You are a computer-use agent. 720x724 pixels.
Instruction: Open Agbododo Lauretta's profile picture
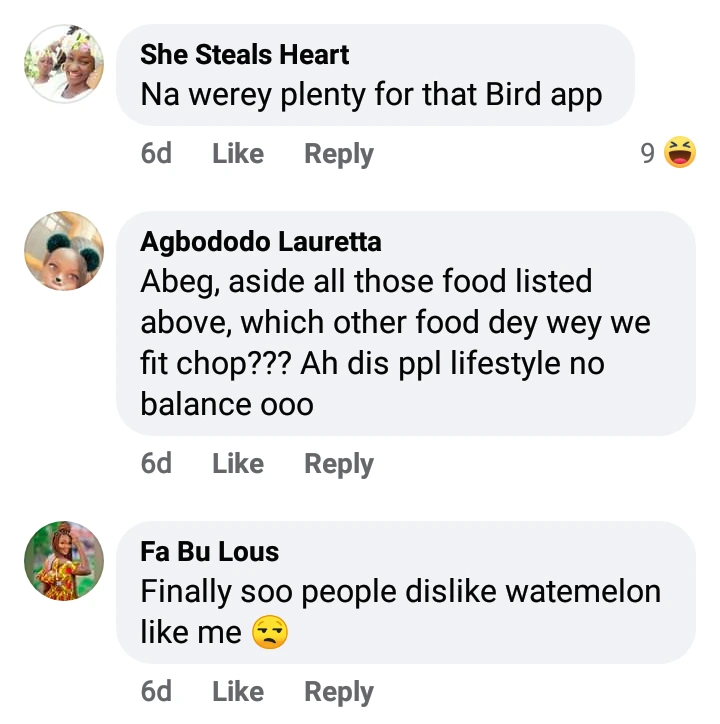[64, 251]
